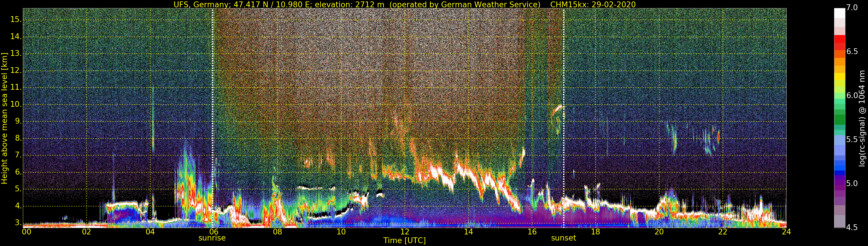Click the grey bottom segment of the colorbar

[839, 221]
